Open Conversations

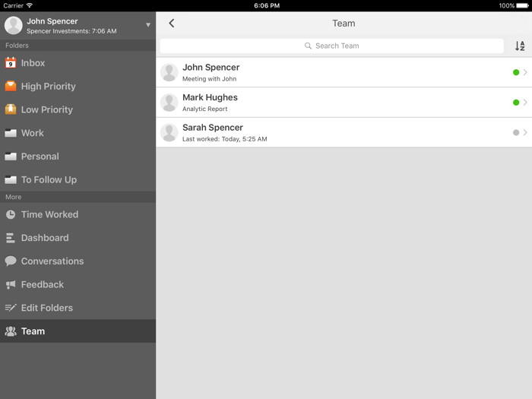[x=78, y=261]
